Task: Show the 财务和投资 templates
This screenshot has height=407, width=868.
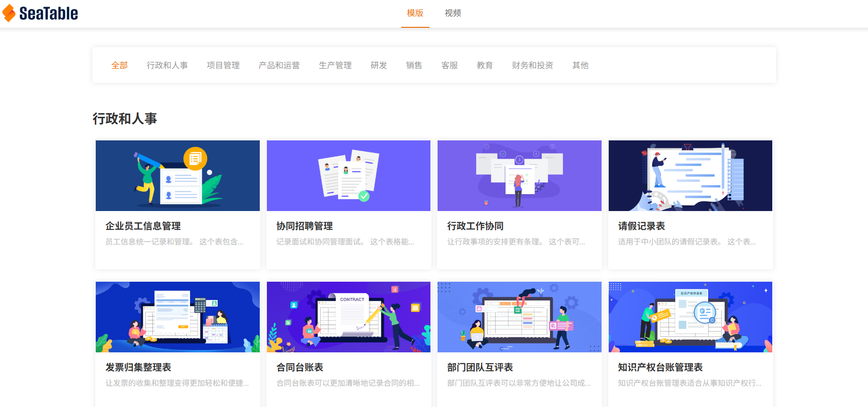Action: click(532, 65)
